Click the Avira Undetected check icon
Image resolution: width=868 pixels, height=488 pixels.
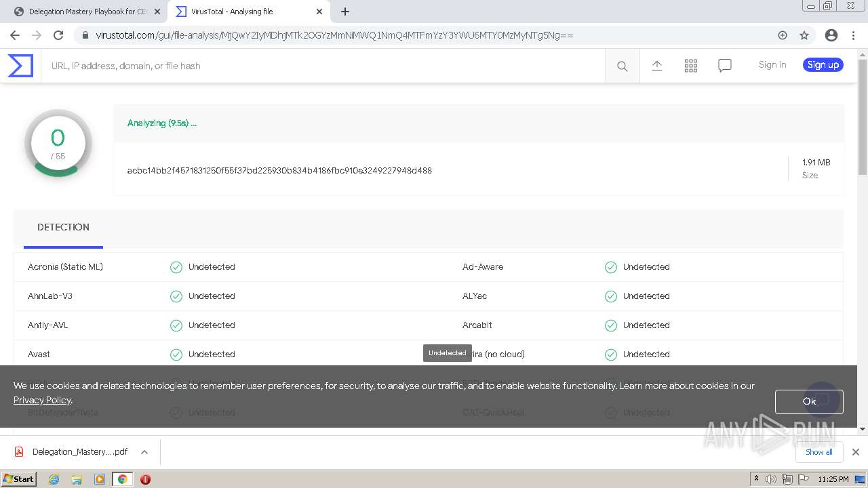[611, 354]
